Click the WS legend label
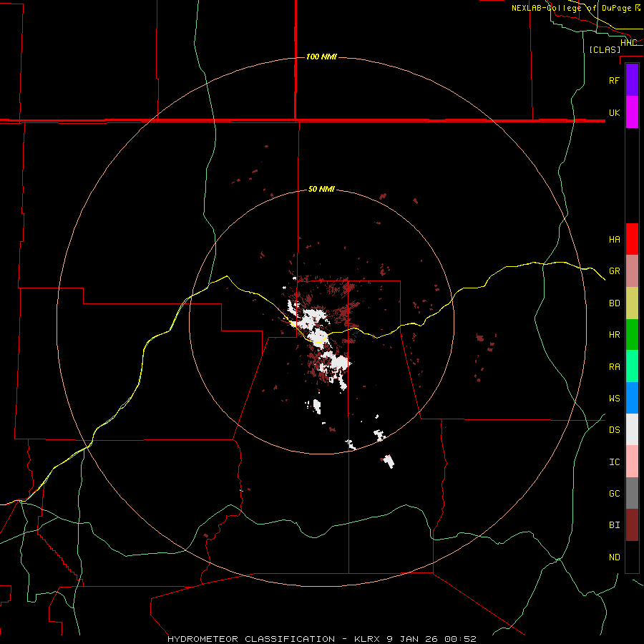The image size is (644, 644). [x=614, y=399]
